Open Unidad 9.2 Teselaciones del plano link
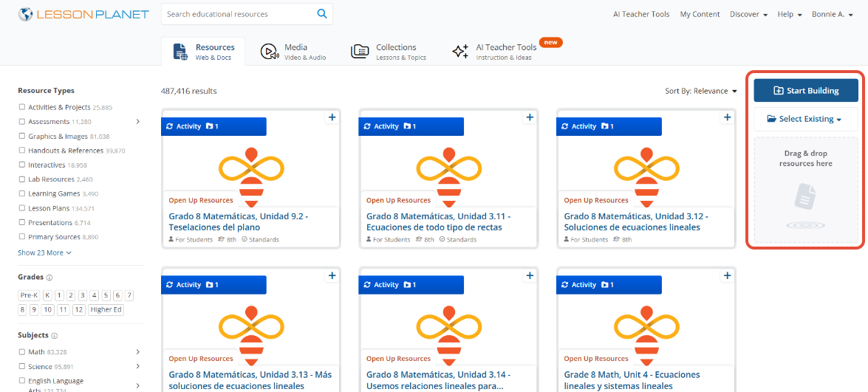Screen dimensions: 868x392 [238, 221]
